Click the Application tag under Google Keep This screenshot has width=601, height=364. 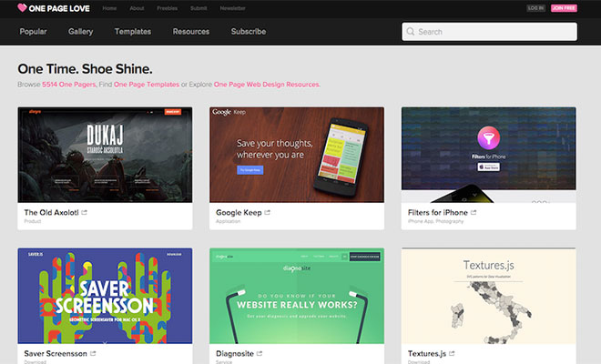click(228, 221)
